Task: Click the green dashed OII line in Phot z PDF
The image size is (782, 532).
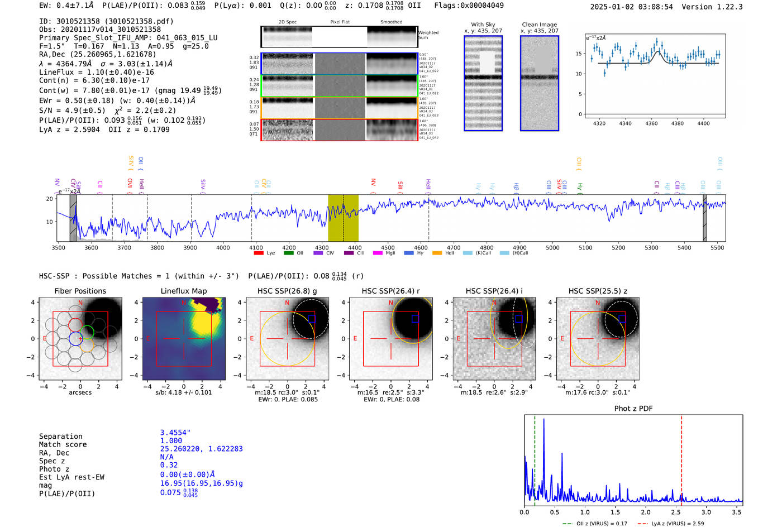Action: click(535, 460)
